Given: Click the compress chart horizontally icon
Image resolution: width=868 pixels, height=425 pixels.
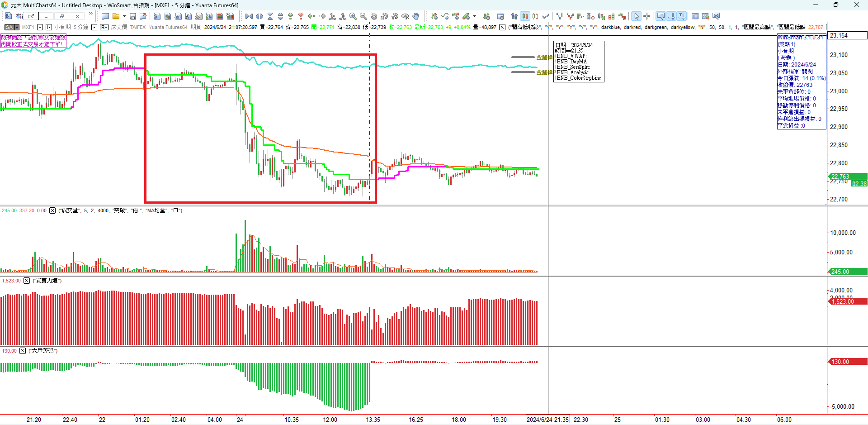Looking at the screenshot, I should coord(249,16).
